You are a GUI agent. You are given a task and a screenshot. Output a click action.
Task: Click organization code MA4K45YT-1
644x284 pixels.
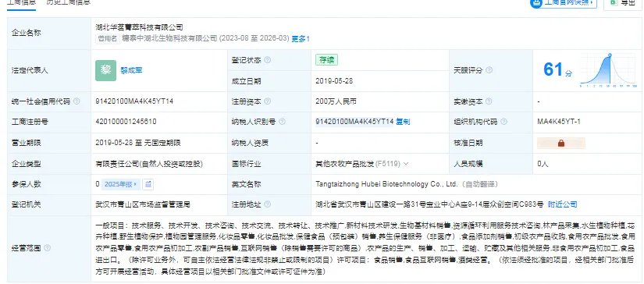(x=559, y=122)
